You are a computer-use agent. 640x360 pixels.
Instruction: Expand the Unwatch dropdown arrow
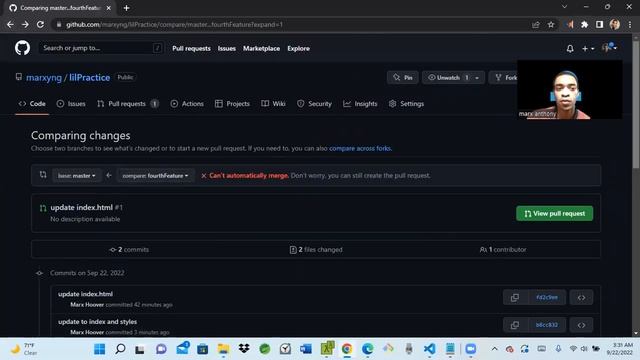[x=477, y=78]
